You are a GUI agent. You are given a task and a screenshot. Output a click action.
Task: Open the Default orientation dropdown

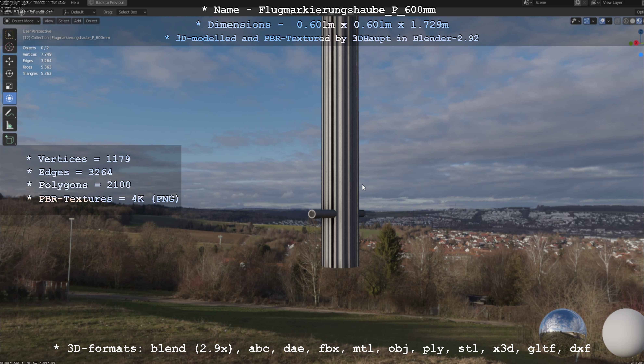(79, 12)
